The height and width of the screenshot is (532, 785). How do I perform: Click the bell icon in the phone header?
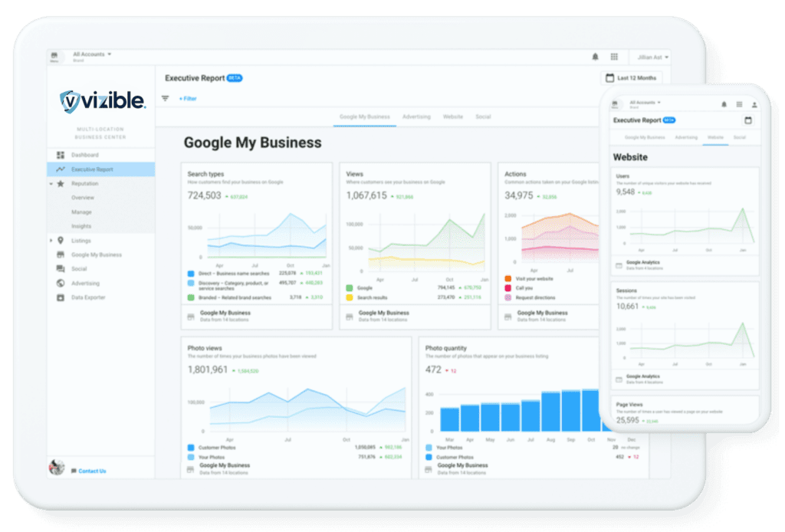point(724,104)
